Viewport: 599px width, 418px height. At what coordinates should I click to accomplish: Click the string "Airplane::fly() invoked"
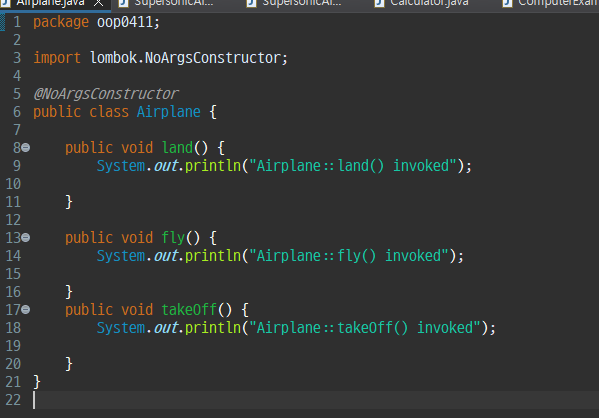[x=349, y=256]
